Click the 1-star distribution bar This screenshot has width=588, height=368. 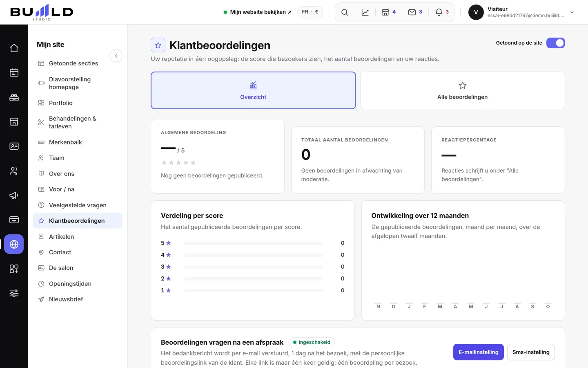pyautogui.click(x=254, y=291)
